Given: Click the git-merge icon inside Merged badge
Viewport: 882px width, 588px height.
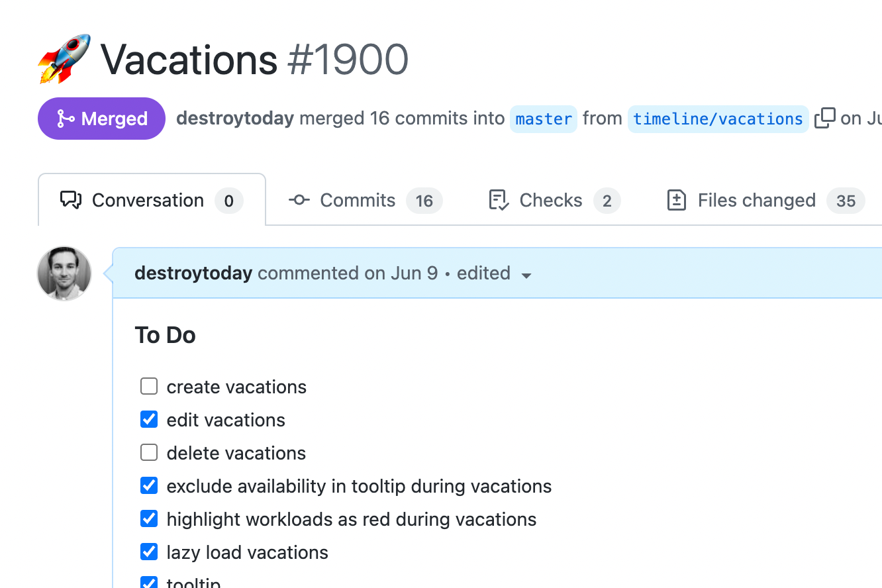Looking at the screenshot, I should tap(66, 119).
